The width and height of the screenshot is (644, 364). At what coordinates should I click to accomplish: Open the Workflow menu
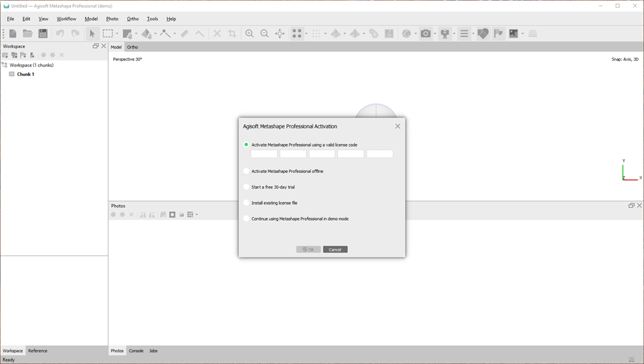(66, 19)
